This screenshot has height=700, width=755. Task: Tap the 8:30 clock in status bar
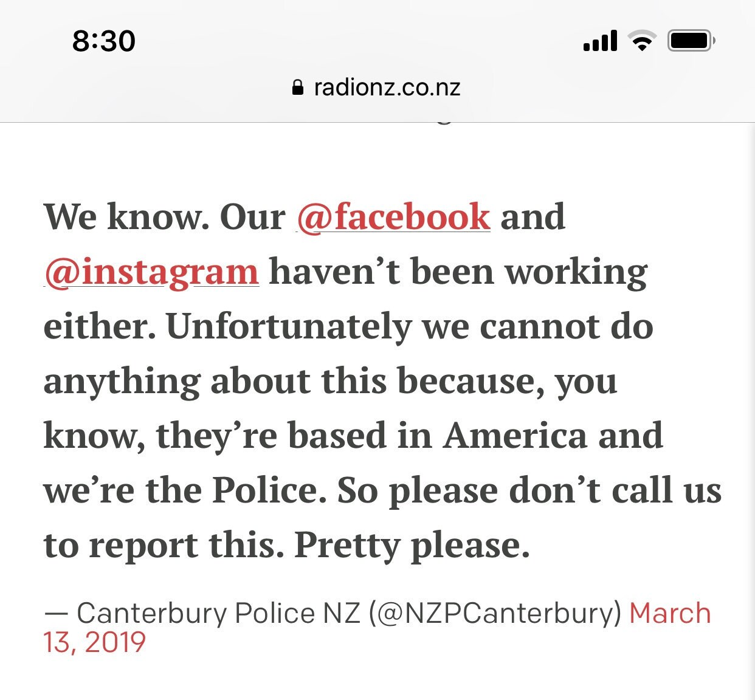(103, 41)
